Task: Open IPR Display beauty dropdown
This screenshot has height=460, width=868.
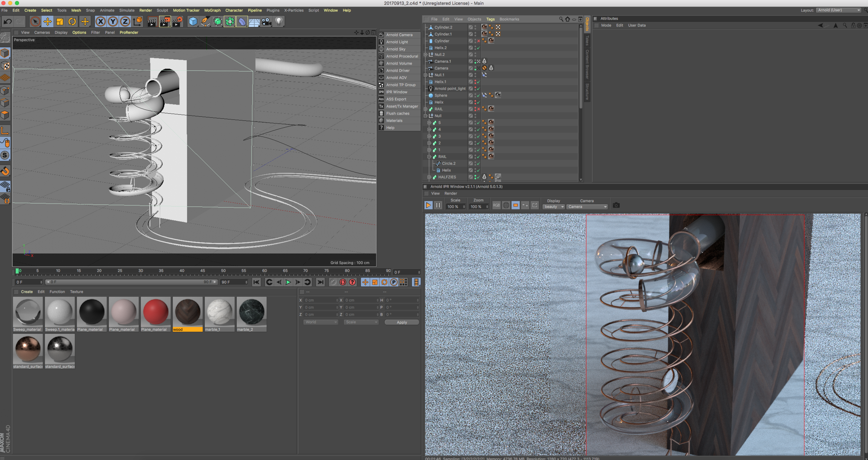Action: tap(554, 207)
